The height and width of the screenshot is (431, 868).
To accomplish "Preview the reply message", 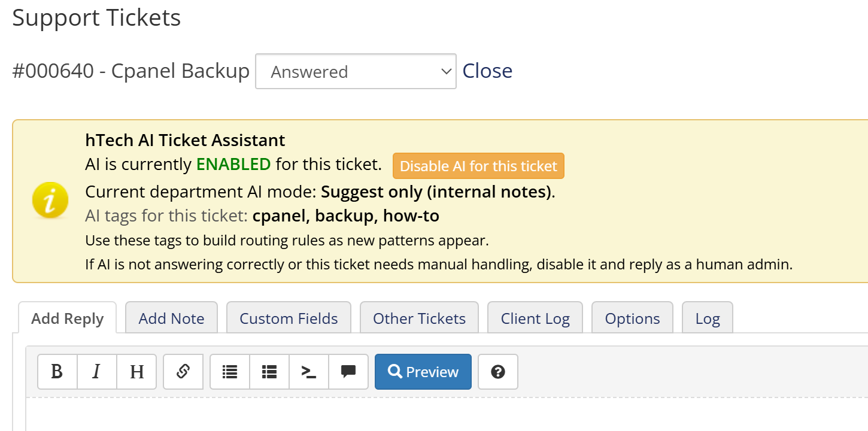I will coord(423,372).
